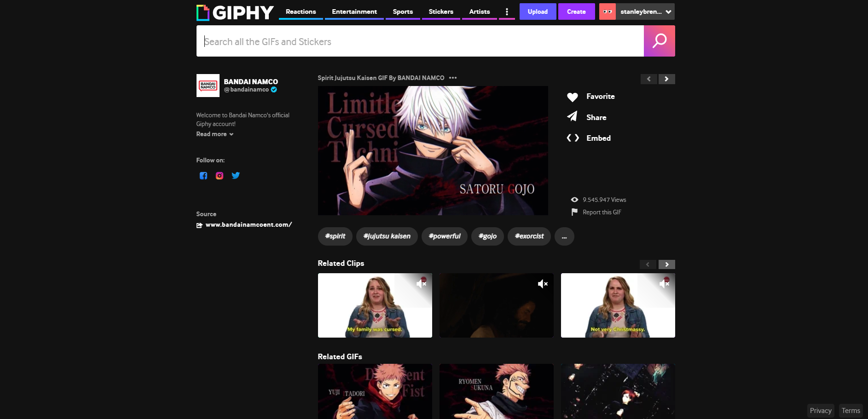Click the Share label
The image size is (868, 419).
[596, 117]
